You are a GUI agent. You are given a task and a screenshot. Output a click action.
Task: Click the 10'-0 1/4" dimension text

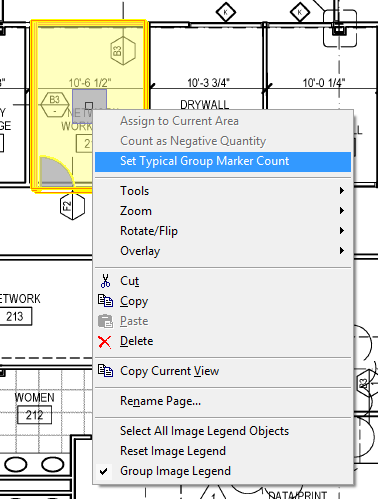pos(324,82)
